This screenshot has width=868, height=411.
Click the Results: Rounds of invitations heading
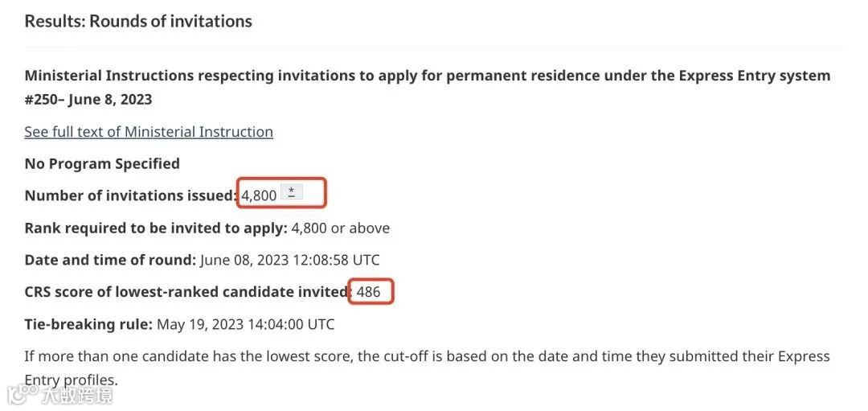click(138, 22)
